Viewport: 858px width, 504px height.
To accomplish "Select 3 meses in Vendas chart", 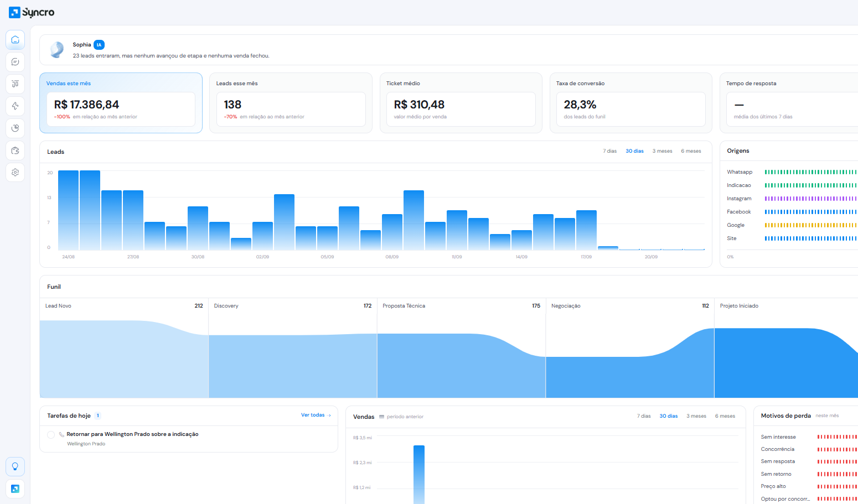I will (696, 416).
